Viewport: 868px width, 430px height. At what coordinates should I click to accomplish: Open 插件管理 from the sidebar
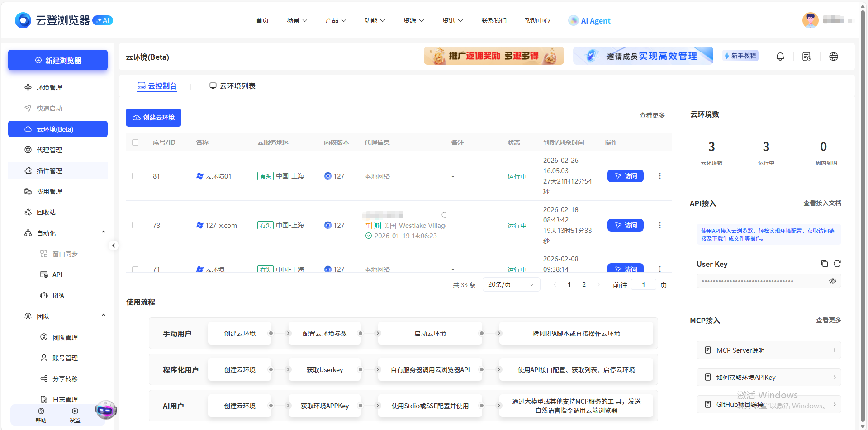pyautogui.click(x=50, y=170)
